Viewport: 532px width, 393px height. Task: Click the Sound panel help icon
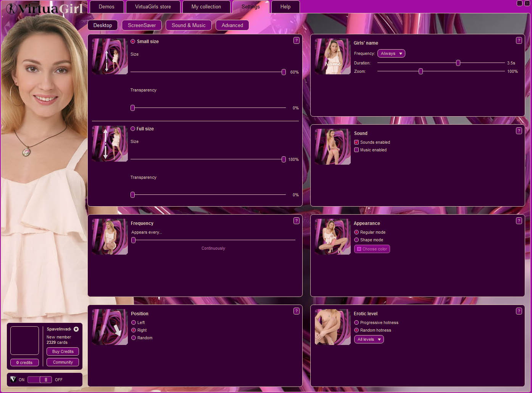click(519, 131)
